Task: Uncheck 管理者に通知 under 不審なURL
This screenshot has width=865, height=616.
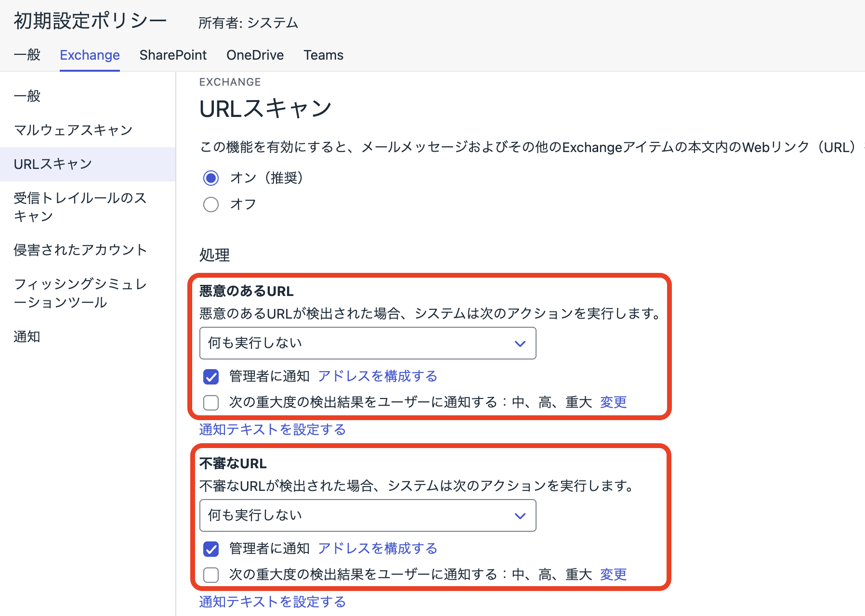Action: point(211,549)
